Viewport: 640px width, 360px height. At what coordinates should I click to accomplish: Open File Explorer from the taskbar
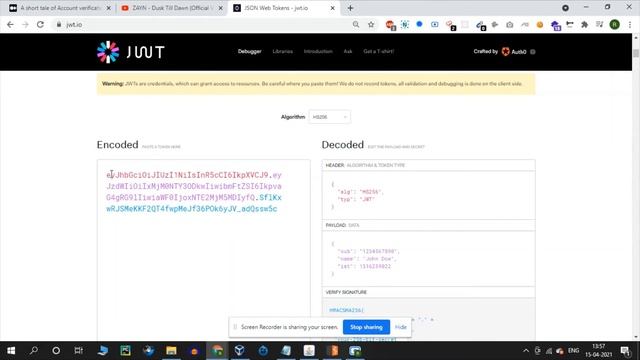[171, 351]
